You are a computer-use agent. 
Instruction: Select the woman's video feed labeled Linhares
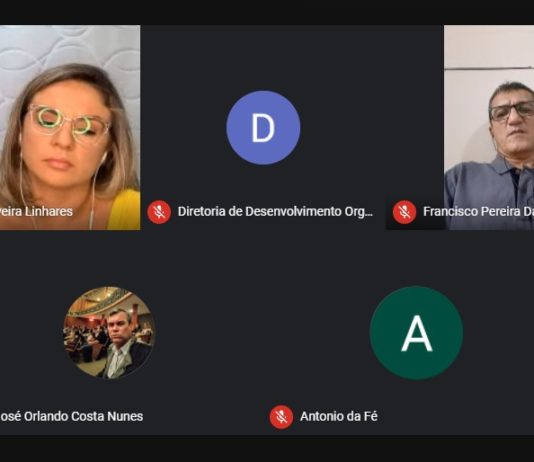pos(70,127)
